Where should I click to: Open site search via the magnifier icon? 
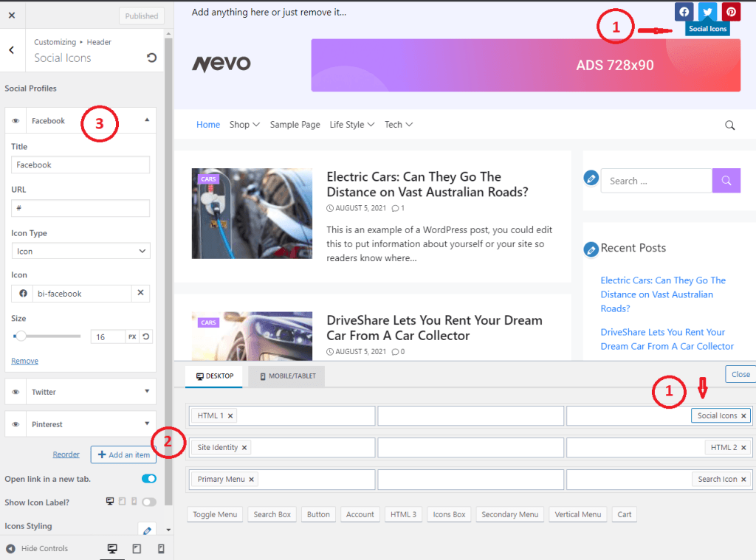(730, 125)
